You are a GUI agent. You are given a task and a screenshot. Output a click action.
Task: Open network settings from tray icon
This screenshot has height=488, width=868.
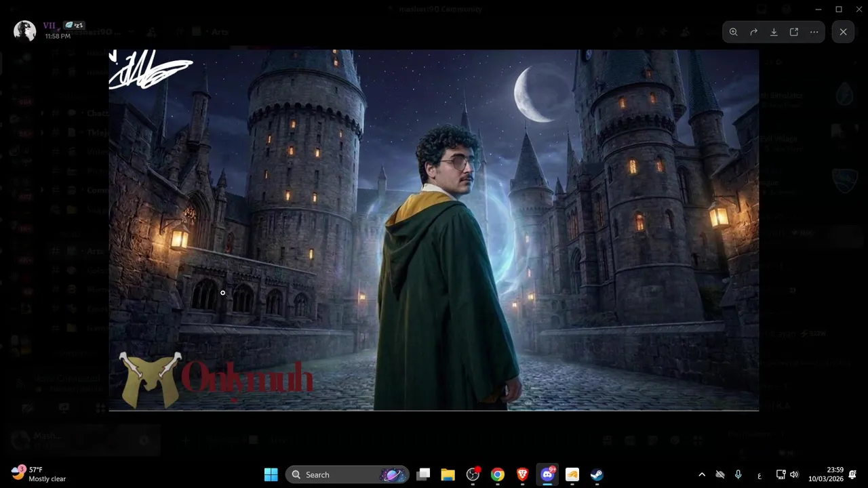pos(781,474)
